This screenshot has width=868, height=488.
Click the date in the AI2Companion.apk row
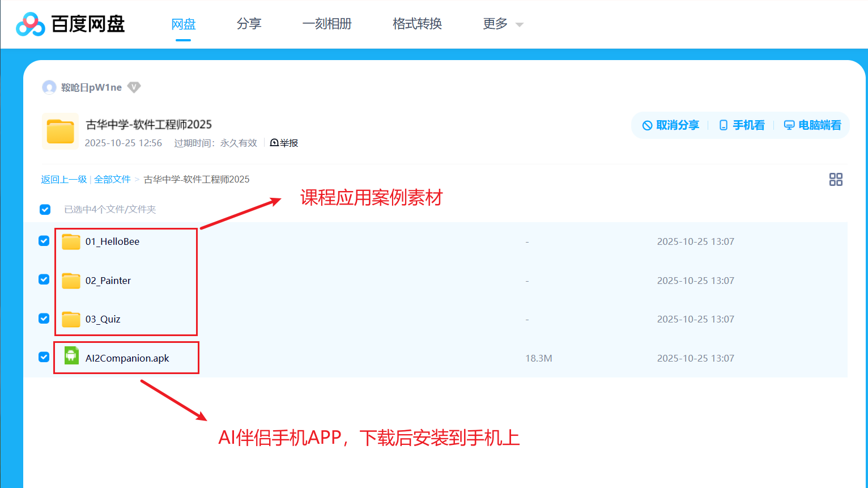[x=696, y=358]
